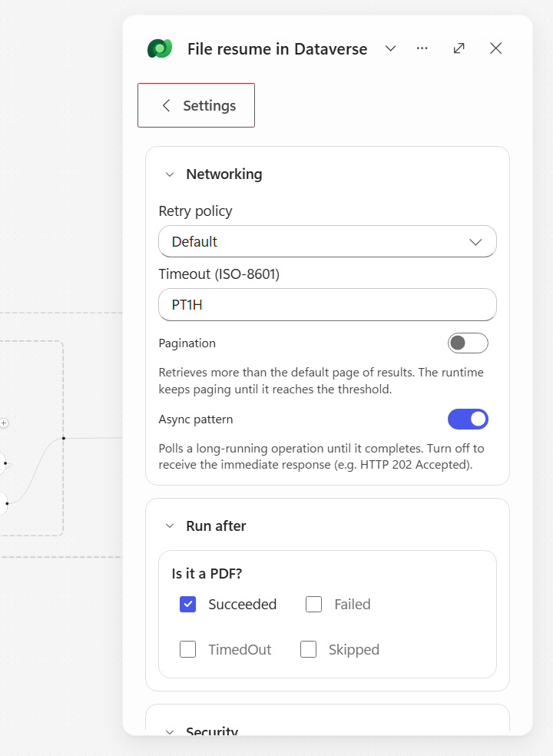Click the Timeout PT1H input field
The image size is (553, 756).
pos(327,305)
